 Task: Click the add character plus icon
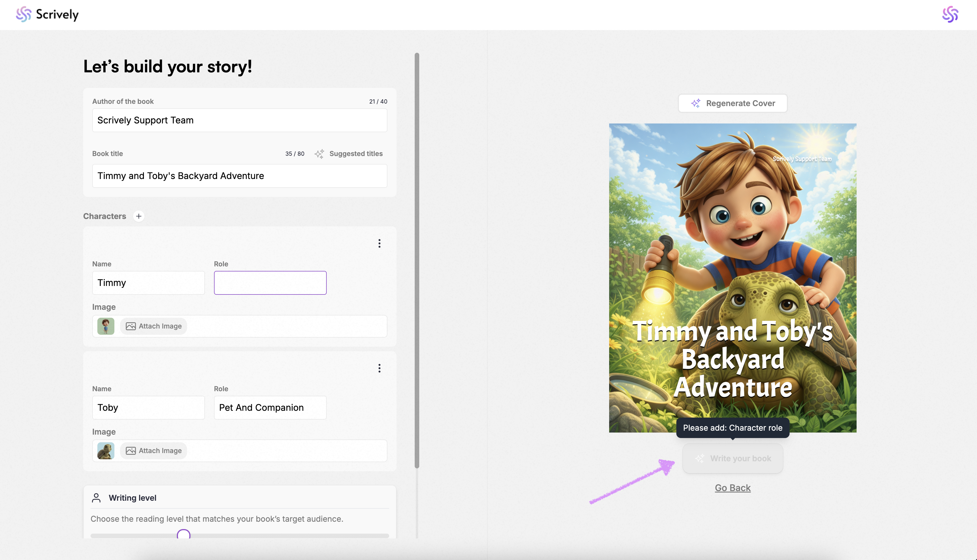[x=139, y=216]
